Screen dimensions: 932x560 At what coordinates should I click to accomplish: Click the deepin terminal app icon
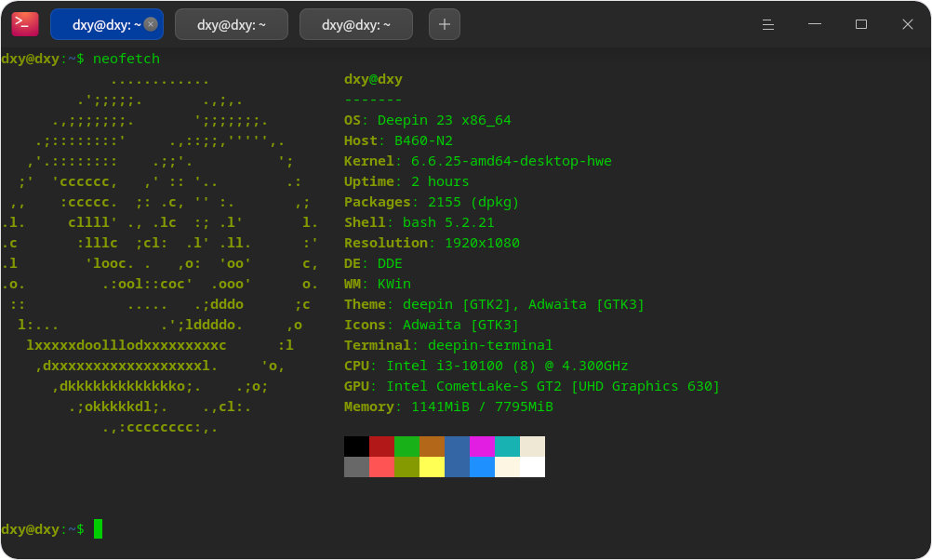pos(25,24)
